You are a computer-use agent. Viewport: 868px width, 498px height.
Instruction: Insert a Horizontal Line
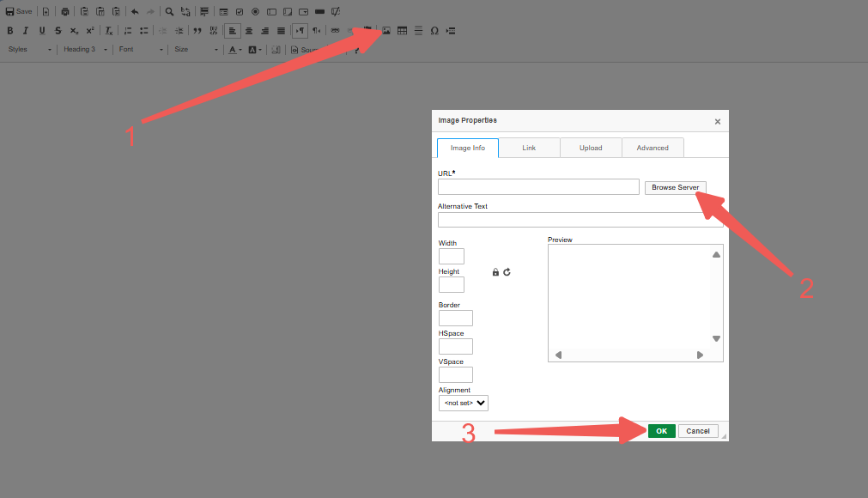(418, 31)
